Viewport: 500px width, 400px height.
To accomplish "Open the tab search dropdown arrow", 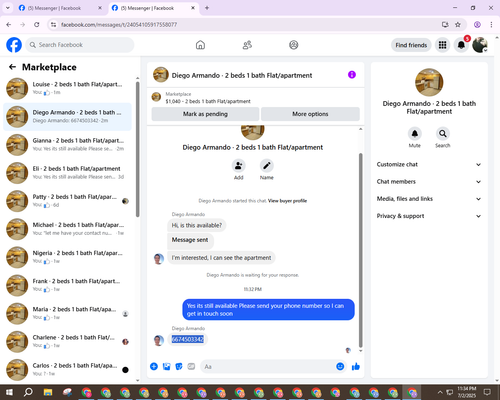I will coord(8,8).
